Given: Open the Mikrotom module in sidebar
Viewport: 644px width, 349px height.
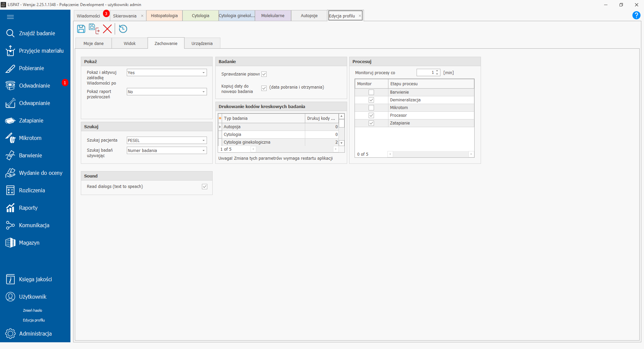Looking at the screenshot, I should (30, 138).
